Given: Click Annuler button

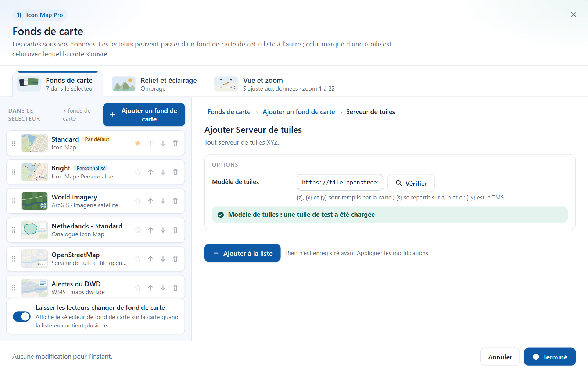Looking at the screenshot, I should coord(500,357).
